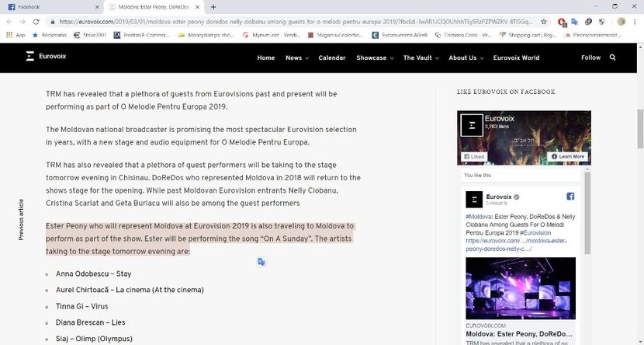
Task: Open the App launcher in bookmarks bar
Action: [x=16, y=35]
